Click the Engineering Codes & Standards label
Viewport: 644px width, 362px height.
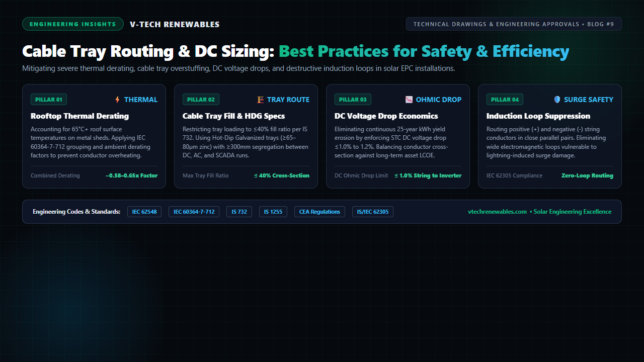(76, 212)
